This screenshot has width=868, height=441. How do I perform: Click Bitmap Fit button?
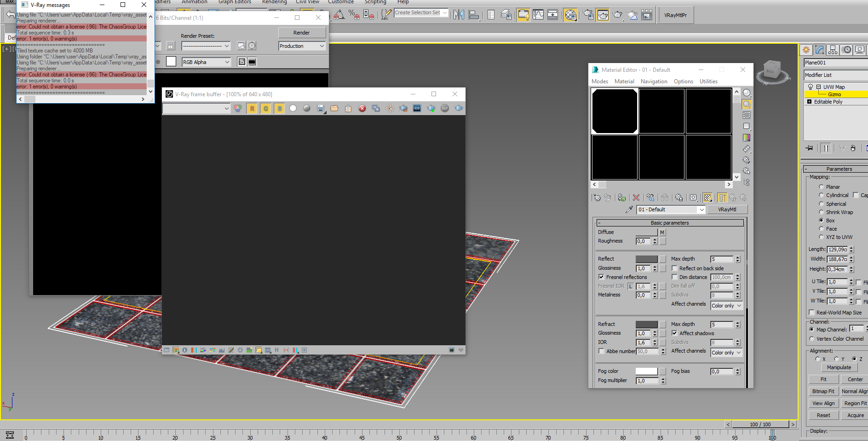point(823,391)
